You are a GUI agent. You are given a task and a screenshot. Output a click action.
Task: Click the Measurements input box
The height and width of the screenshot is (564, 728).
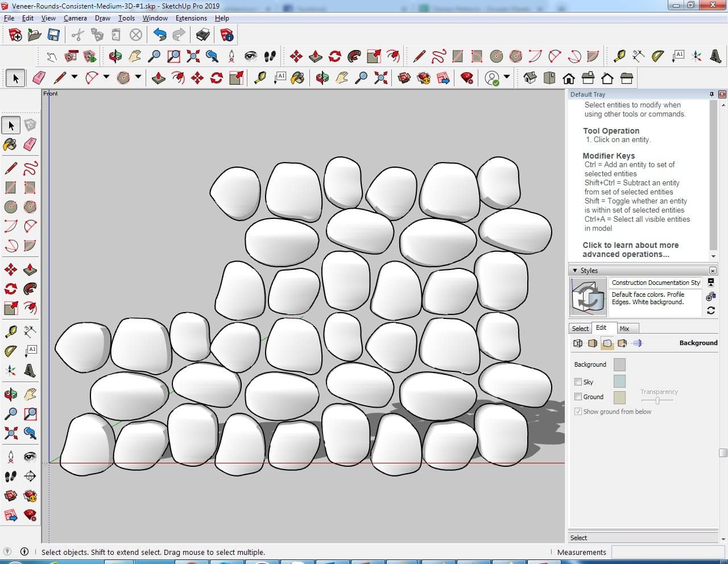668,552
